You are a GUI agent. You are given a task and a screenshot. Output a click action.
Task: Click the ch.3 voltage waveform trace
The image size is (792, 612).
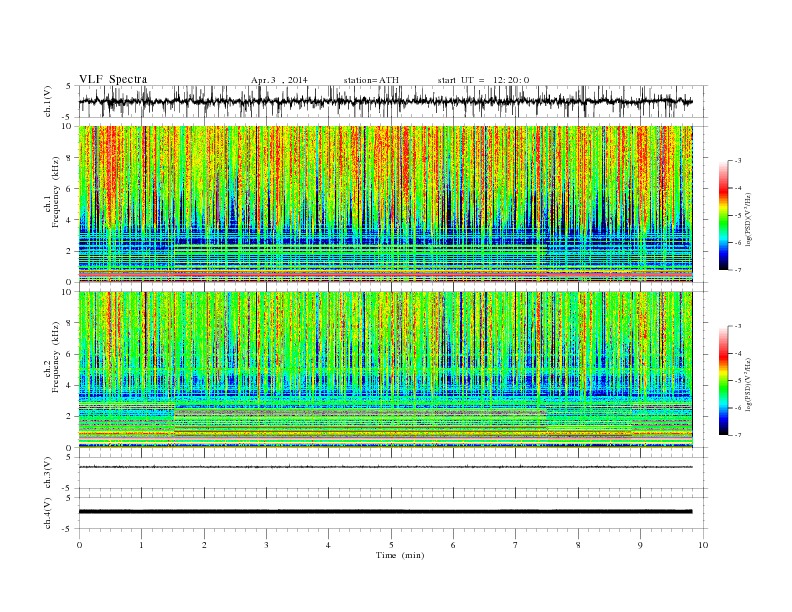tap(385, 467)
